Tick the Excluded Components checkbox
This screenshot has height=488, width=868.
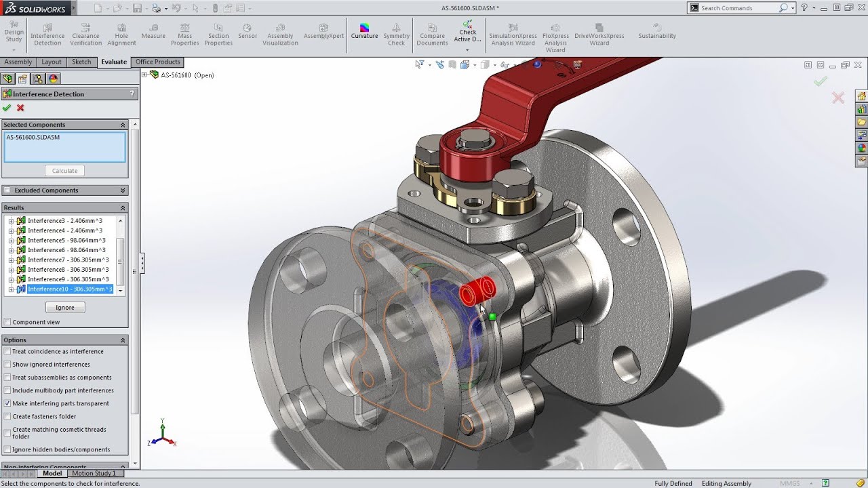tap(7, 190)
